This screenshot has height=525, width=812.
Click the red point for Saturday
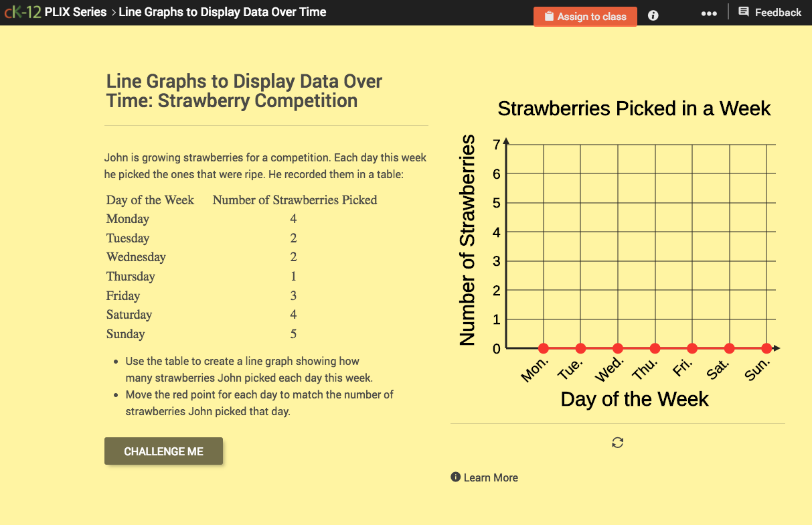[x=729, y=348]
